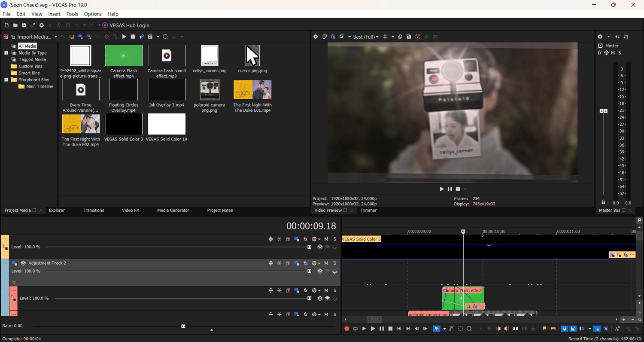Open Video Preview properties gear icon
Viewport: 644px width, 342px height.
tap(316, 37)
